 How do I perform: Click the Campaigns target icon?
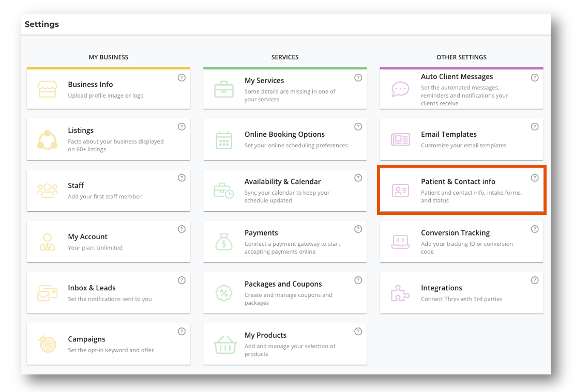(x=48, y=344)
